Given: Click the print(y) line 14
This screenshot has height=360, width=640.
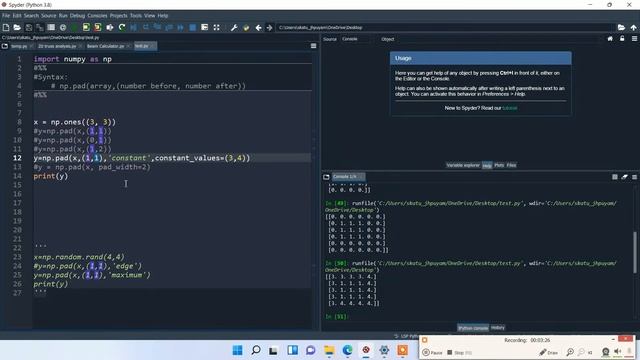Looking at the screenshot, I should tap(51, 176).
